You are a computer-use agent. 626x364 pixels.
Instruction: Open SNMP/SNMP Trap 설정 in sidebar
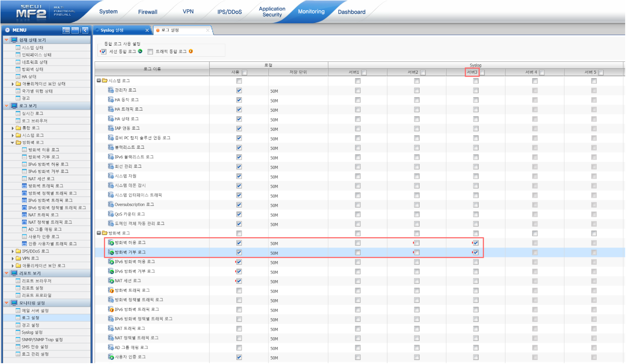click(x=42, y=339)
